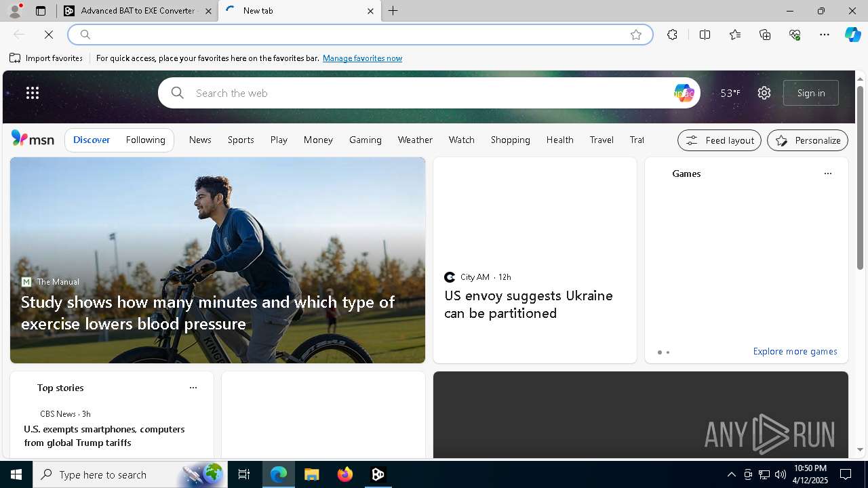868x488 pixels.
Task: Open File Explorer from taskbar
Action: 312,474
